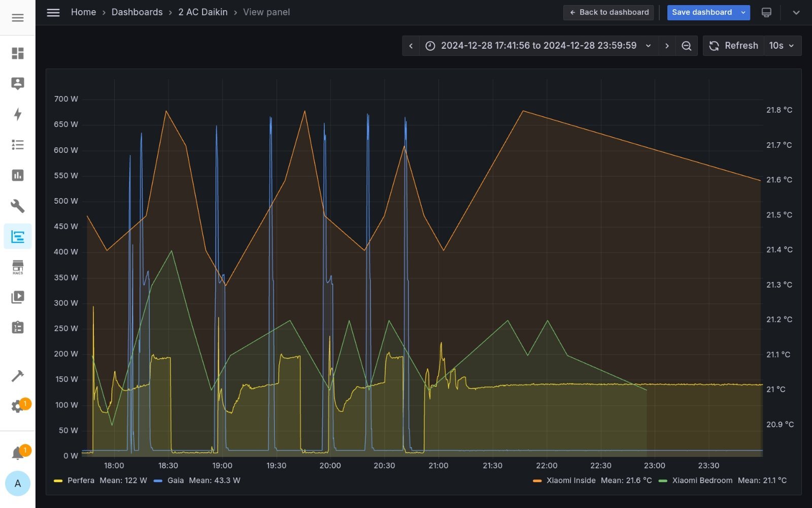This screenshot has height=508, width=812.
Task: Click the Refresh button
Action: [x=734, y=46]
